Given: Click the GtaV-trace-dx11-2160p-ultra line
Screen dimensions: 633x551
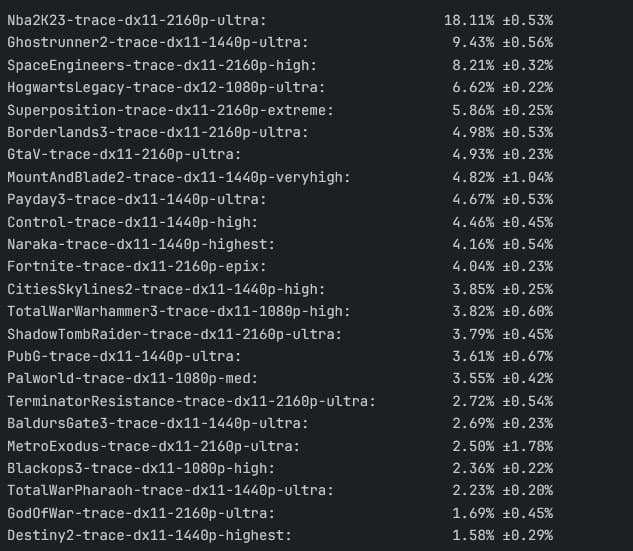Looking at the screenshot, I should pyautogui.click(x=280, y=155).
